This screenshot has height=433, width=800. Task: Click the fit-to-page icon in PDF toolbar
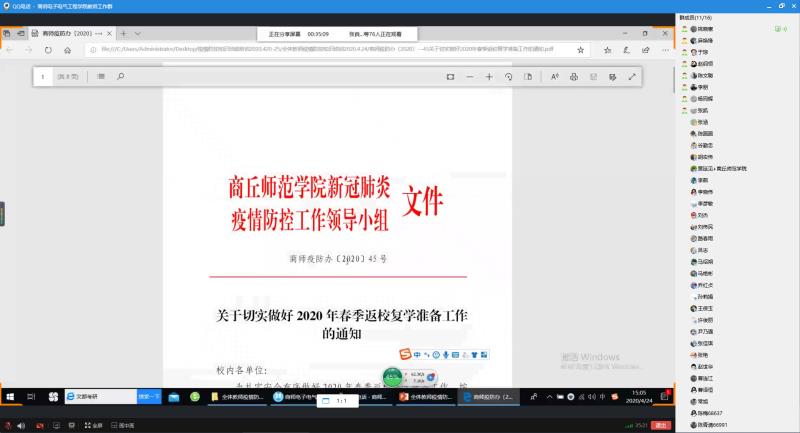[449, 76]
